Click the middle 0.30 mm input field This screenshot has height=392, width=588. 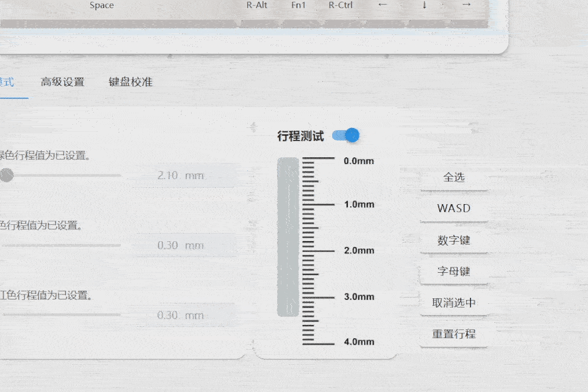tap(184, 245)
